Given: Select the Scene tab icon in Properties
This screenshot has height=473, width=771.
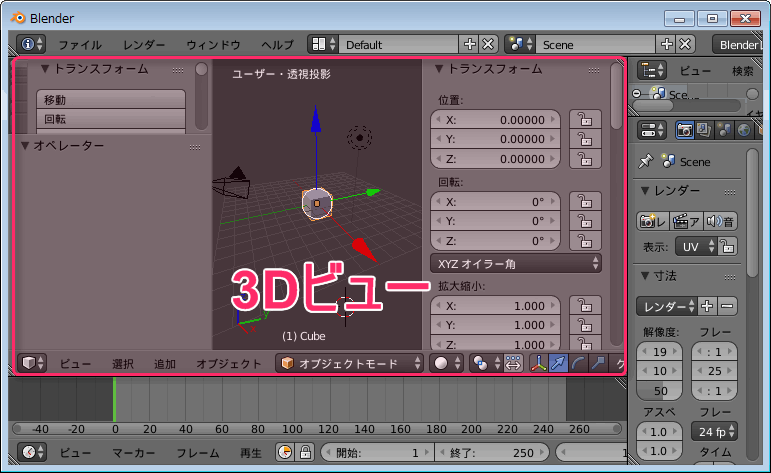Looking at the screenshot, I should (724, 130).
